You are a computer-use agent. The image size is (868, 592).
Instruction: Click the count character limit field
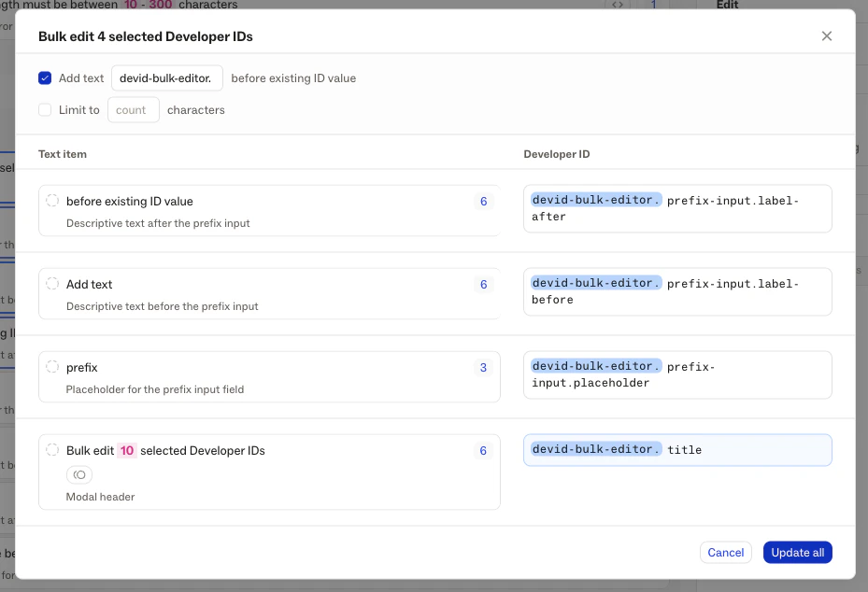(134, 109)
